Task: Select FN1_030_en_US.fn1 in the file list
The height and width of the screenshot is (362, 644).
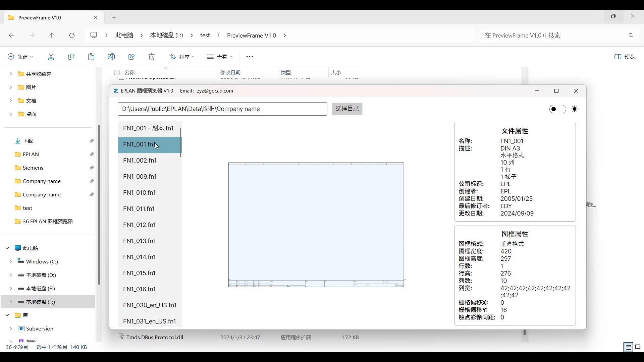Action: pos(149,305)
